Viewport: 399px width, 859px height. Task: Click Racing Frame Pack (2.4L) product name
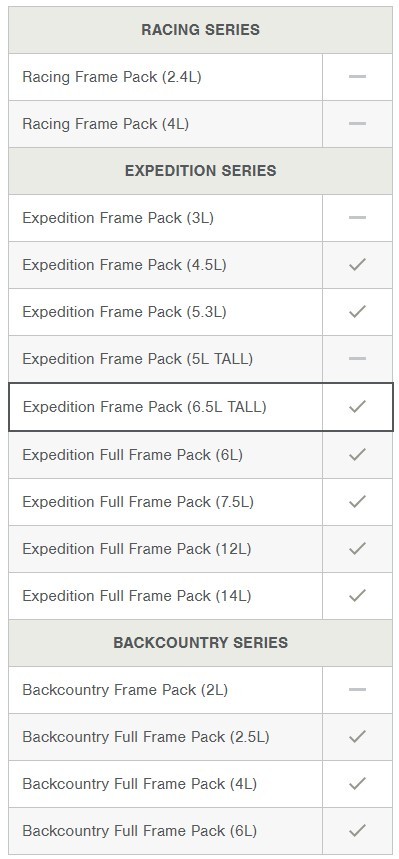[x=112, y=77]
